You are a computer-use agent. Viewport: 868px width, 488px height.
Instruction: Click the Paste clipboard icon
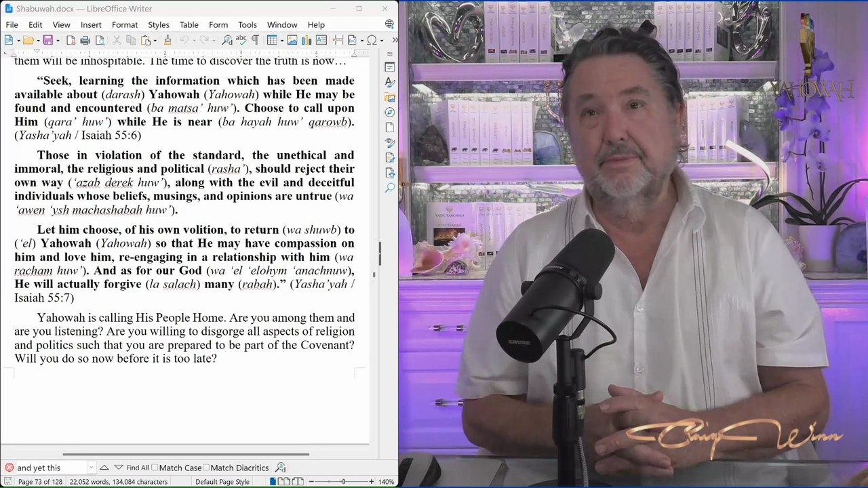[x=145, y=41]
